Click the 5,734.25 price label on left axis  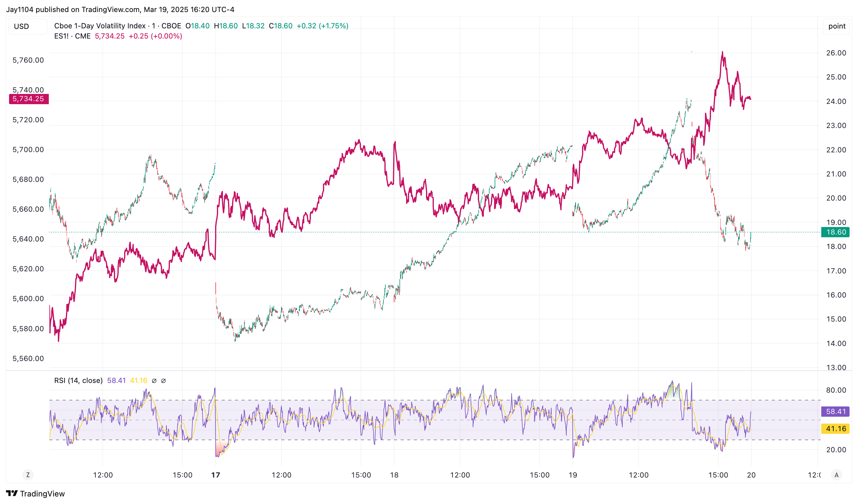[x=29, y=99]
